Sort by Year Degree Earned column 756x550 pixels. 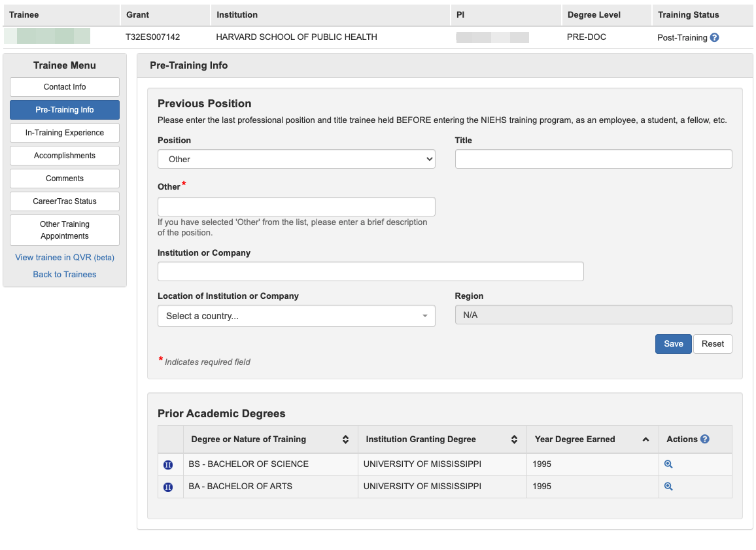click(x=645, y=439)
